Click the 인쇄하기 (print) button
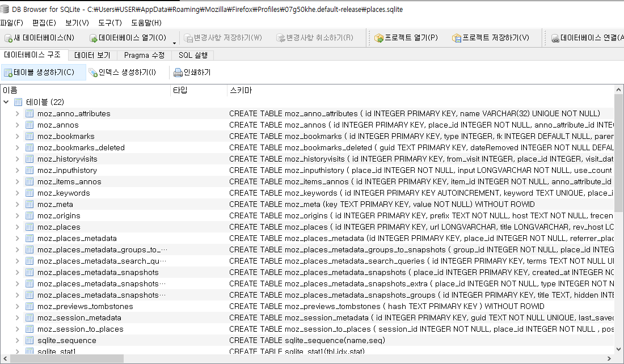624x364 pixels. (192, 73)
